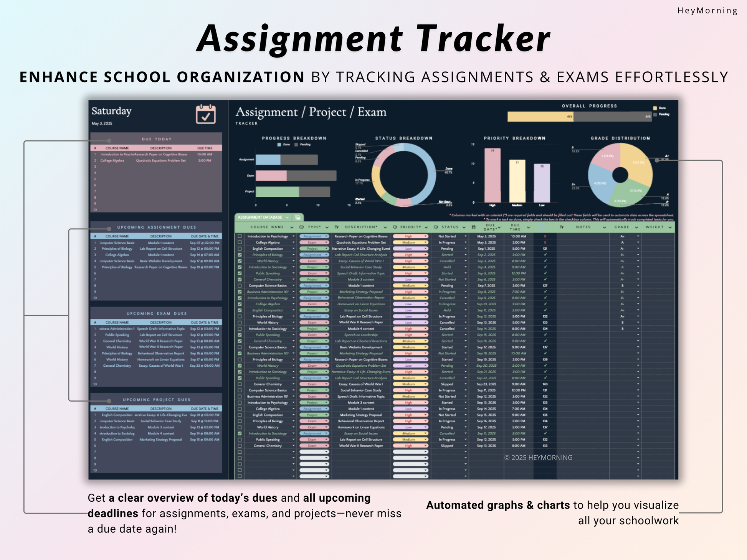Select Public Speaking row in Upcoming Exam Dues

[156, 335]
